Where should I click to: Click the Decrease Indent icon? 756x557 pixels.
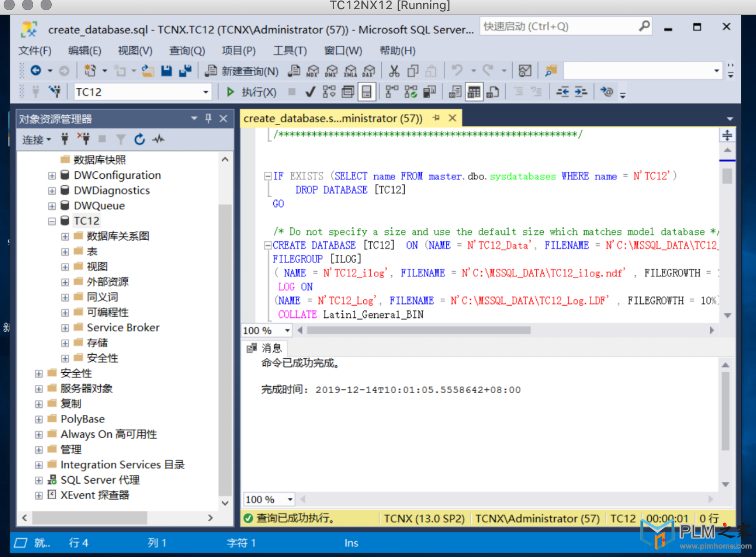click(x=562, y=92)
